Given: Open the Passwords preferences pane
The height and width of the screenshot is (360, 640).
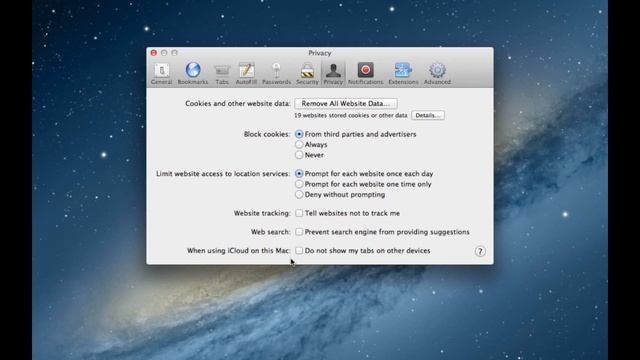Looking at the screenshot, I should (x=276, y=74).
